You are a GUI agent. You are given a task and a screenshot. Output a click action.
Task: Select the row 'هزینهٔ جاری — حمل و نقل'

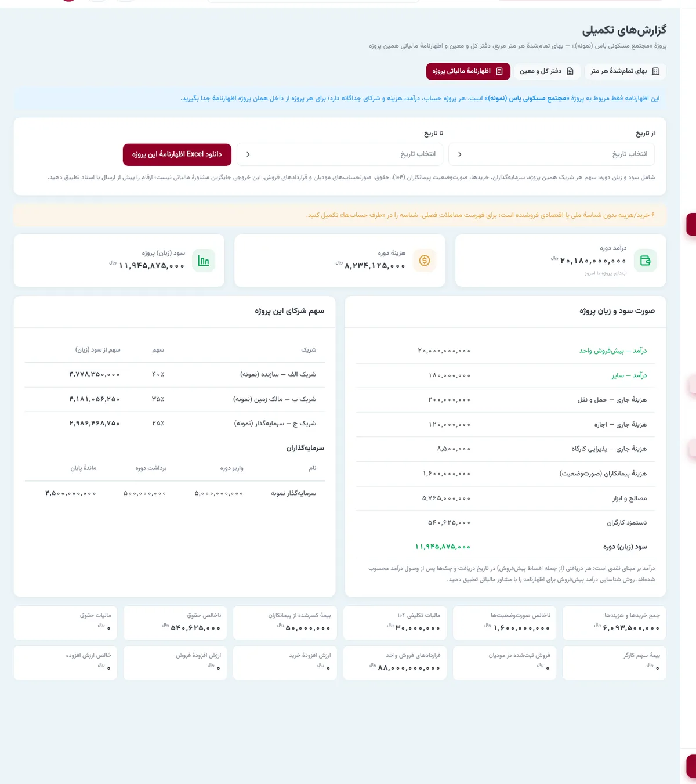pos(505,400)
